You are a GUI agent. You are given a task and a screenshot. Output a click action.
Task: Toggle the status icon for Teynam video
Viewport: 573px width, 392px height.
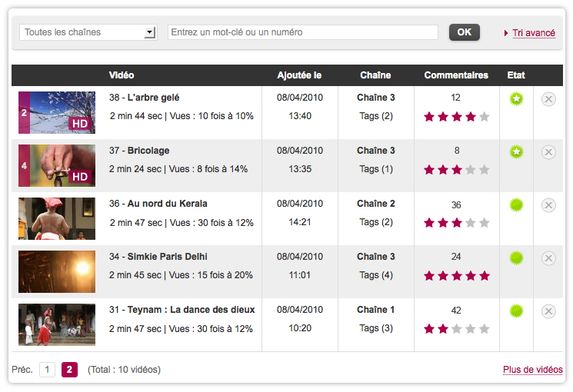click(x=516, y=311)
